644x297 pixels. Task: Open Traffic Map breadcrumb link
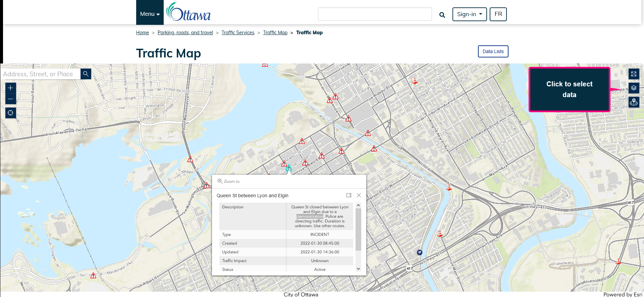pos(275,33)
